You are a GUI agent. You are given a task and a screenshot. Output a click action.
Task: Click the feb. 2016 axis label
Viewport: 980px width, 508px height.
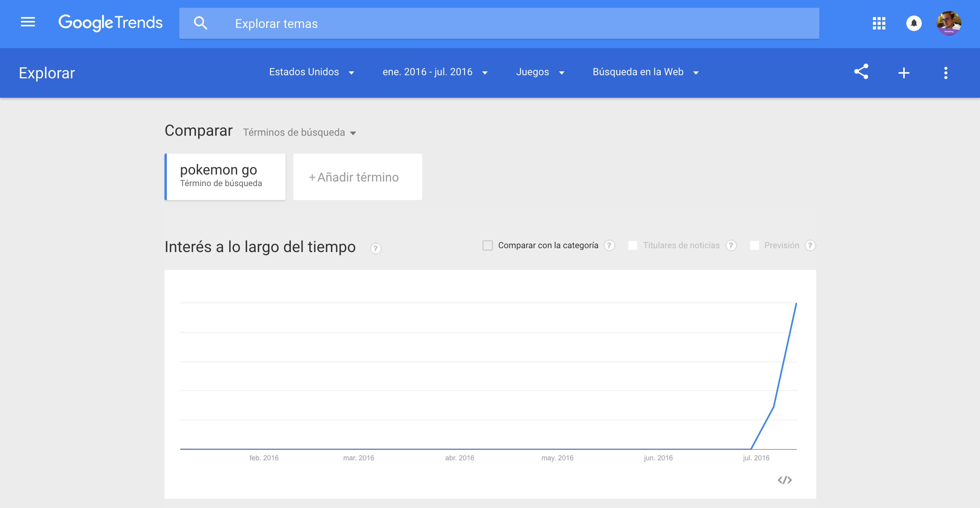[x=264, y=458]
